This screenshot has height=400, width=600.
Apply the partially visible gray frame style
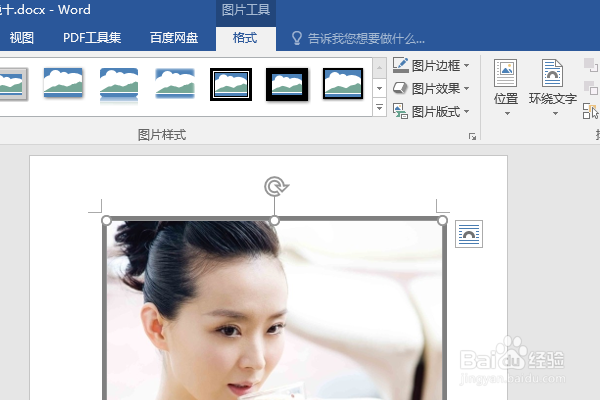pos(13,84)
